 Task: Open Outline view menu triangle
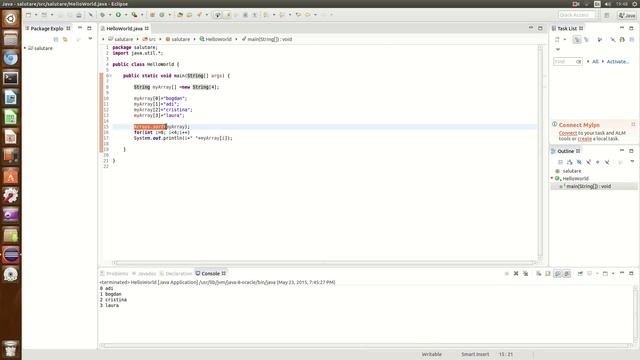632,162
